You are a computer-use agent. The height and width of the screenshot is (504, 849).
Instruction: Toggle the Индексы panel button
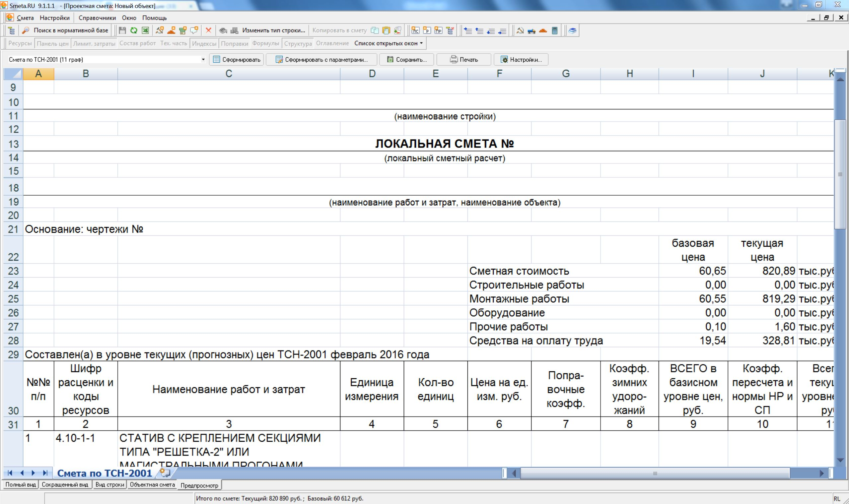coord(204,43)
